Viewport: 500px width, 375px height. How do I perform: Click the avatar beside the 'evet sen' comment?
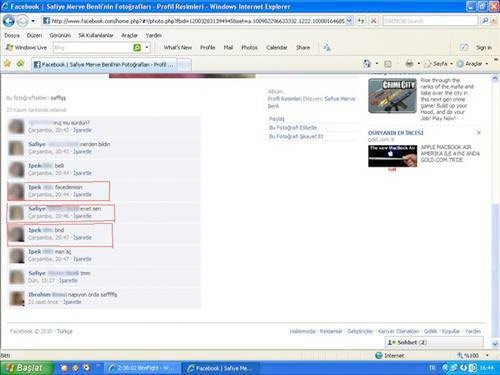pyautogui.click(x=16, y=213)
